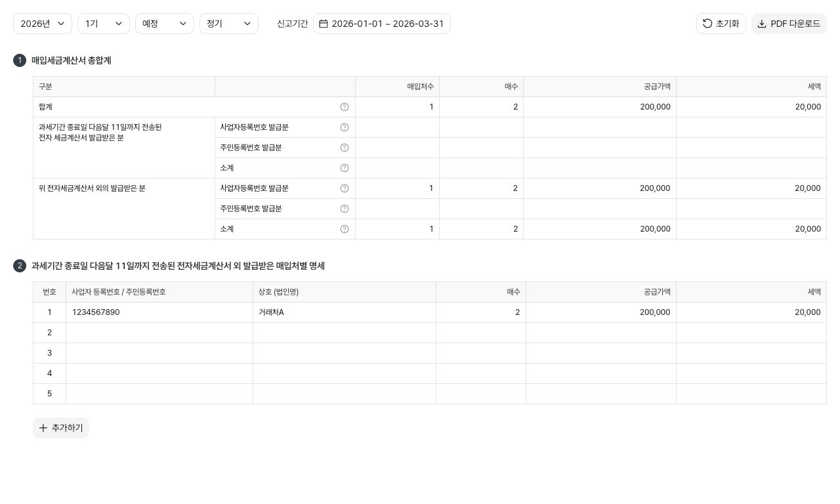Click row number 5 in 매입처별 명세
The width and height of the screenshot is (840, 504).
pos(49,394)
